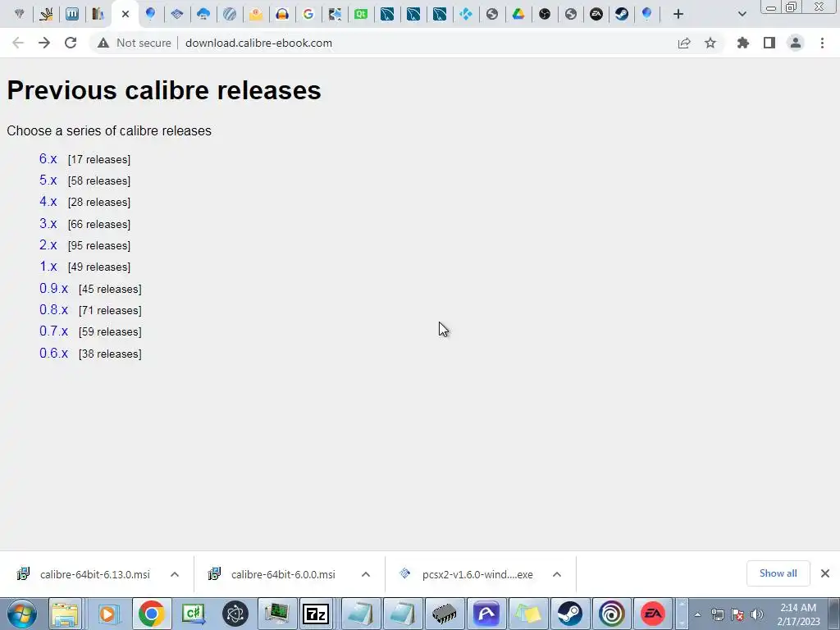Open the Chrome profile avatar menu
This screenshot has height=630, width=840.
click(x=796, y=43)
